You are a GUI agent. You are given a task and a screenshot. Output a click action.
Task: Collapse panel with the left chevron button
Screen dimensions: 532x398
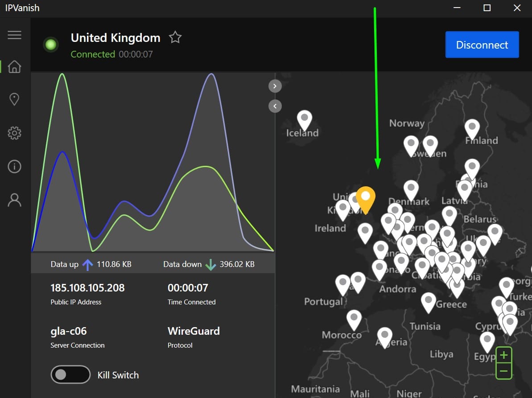pyautogui.click(x=275, y=106)
